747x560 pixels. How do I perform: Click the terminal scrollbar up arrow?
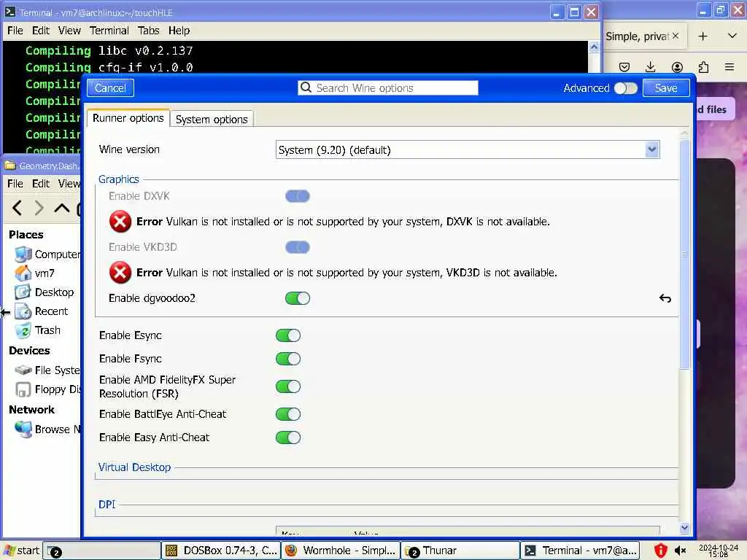coord(594,47)
